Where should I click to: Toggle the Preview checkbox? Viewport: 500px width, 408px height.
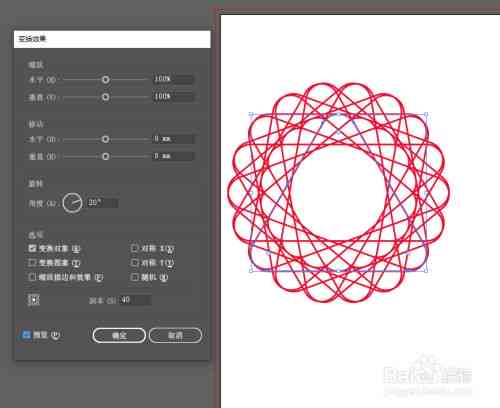pyautogui.click(x=26, y=335)
